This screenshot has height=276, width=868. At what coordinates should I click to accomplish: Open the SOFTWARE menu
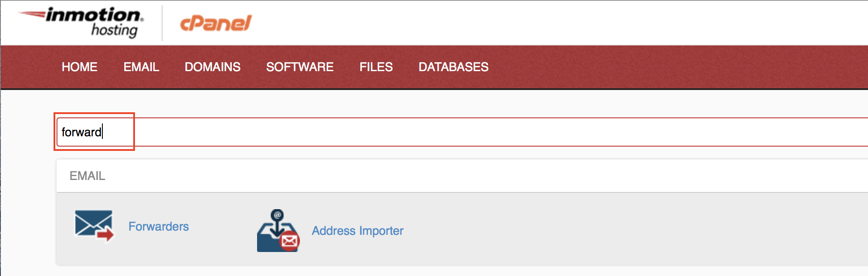[299, 67]
